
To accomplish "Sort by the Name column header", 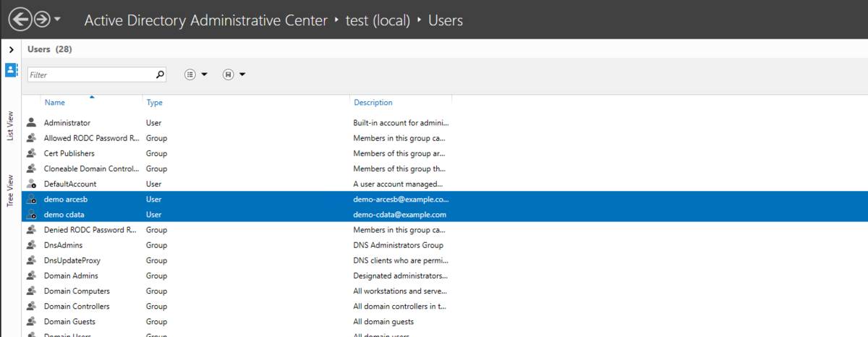I will pyautogui.click(x=55, y=103).
